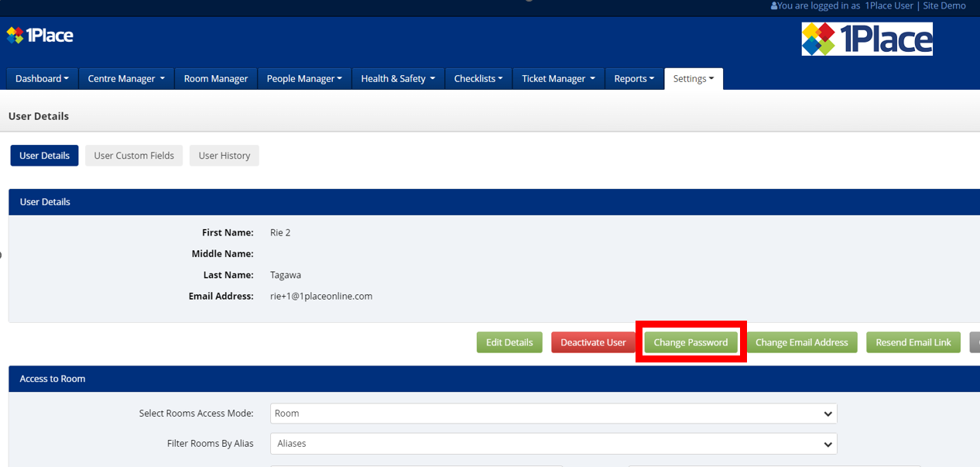Click the last name value Tagawa
This screenshot has width=980, height=467.
coord(286,275)
